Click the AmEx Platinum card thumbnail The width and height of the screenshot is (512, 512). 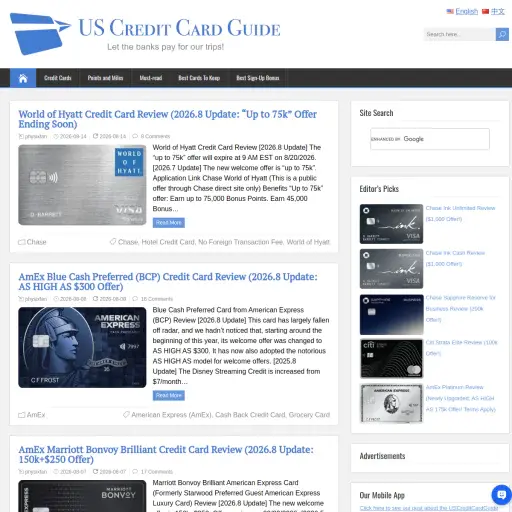pos(391,403)
